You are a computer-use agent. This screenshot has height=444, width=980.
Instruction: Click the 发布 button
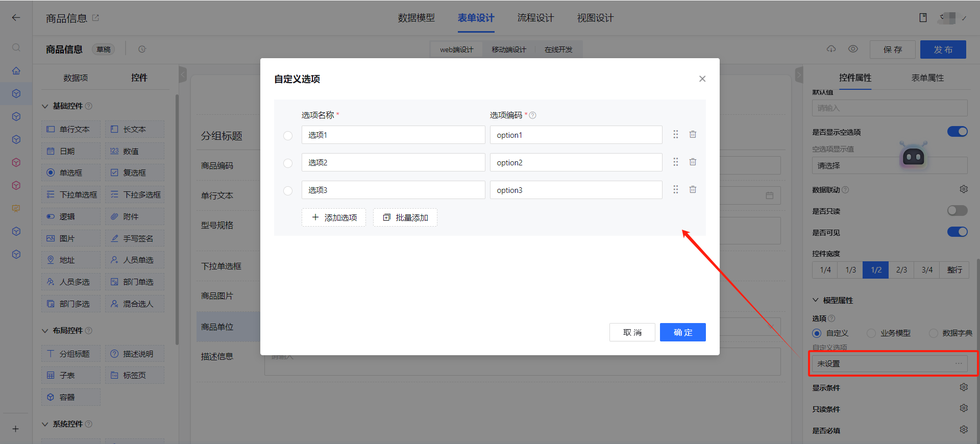point(943,50)
